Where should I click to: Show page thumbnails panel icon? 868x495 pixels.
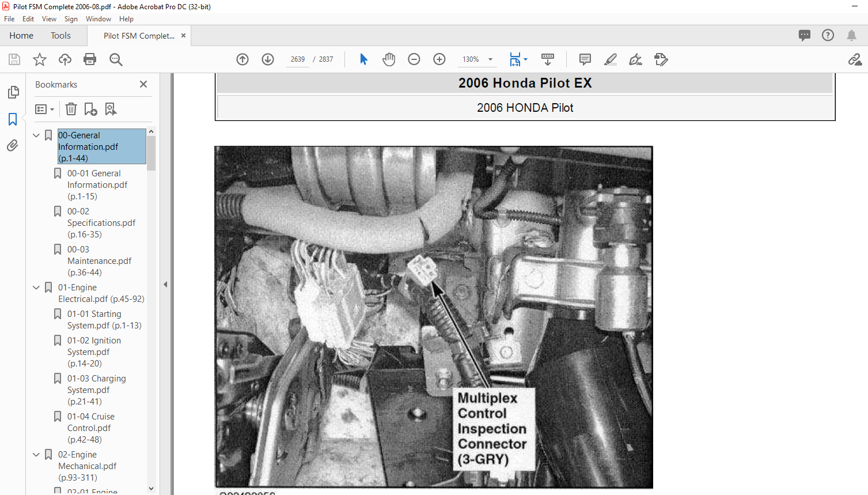point(13,92)
